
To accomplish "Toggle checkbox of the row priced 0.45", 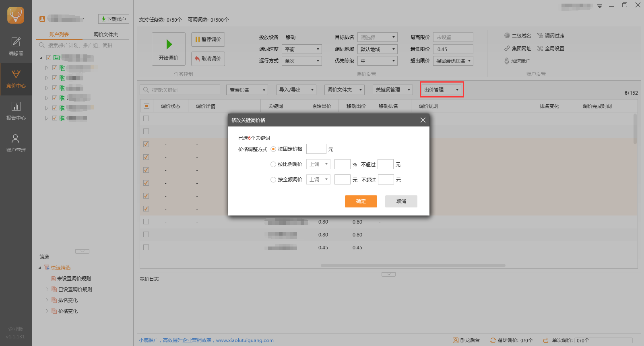I will [146, 247].
